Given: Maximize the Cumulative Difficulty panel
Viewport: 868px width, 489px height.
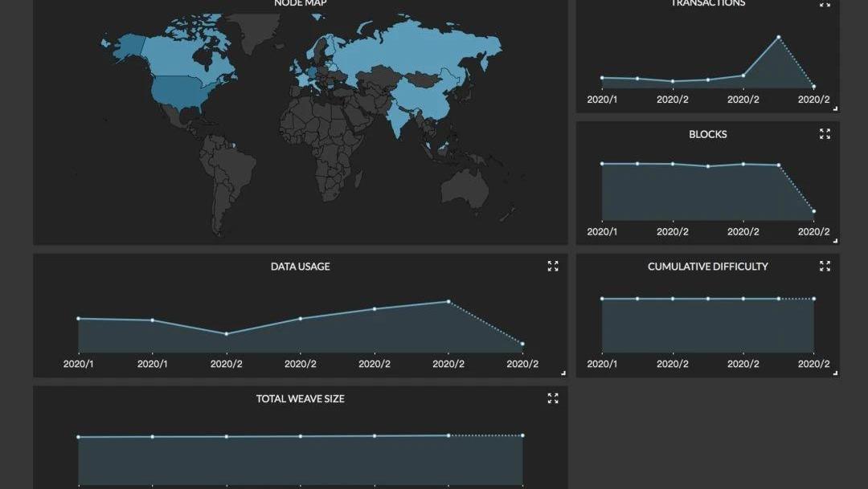Looking at the screenshot, I should [x=825, y=266].
